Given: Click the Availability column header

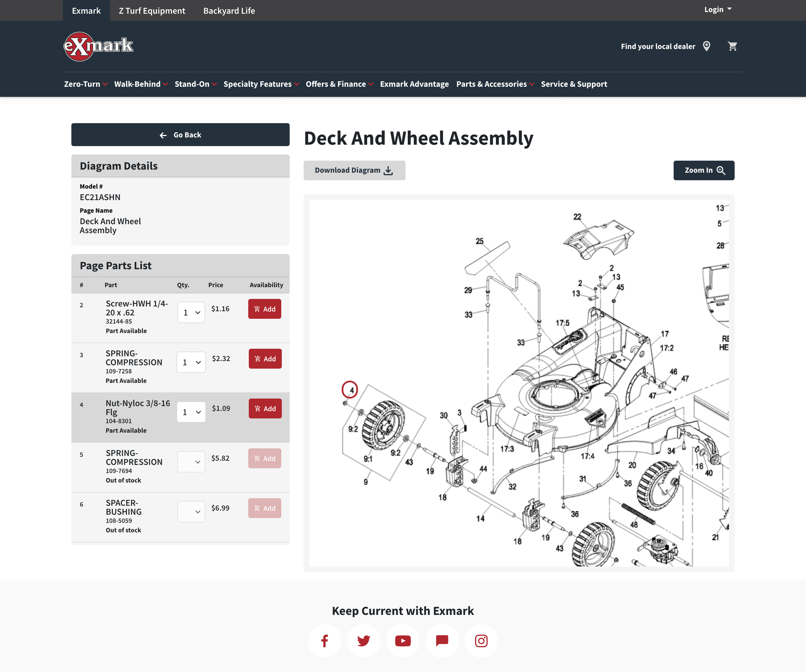Looking at the screenshot, I should [266, 285].
